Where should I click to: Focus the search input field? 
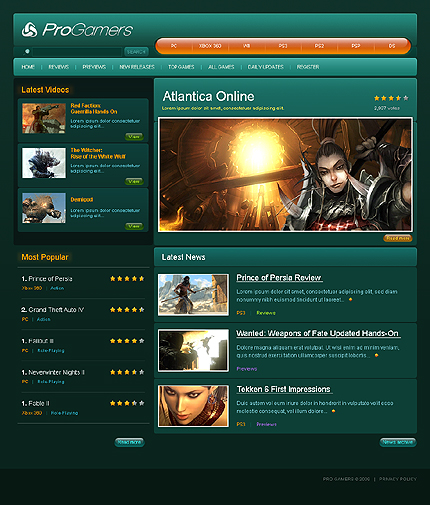[77, 52]
